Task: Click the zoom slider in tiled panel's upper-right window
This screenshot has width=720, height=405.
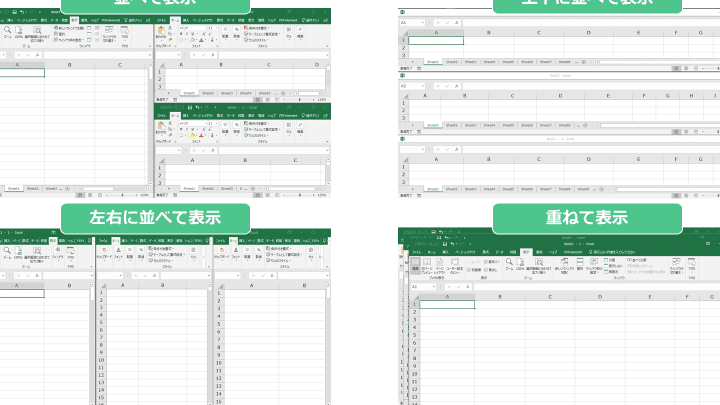Action: pyautogui.click(x=299, y=100)
